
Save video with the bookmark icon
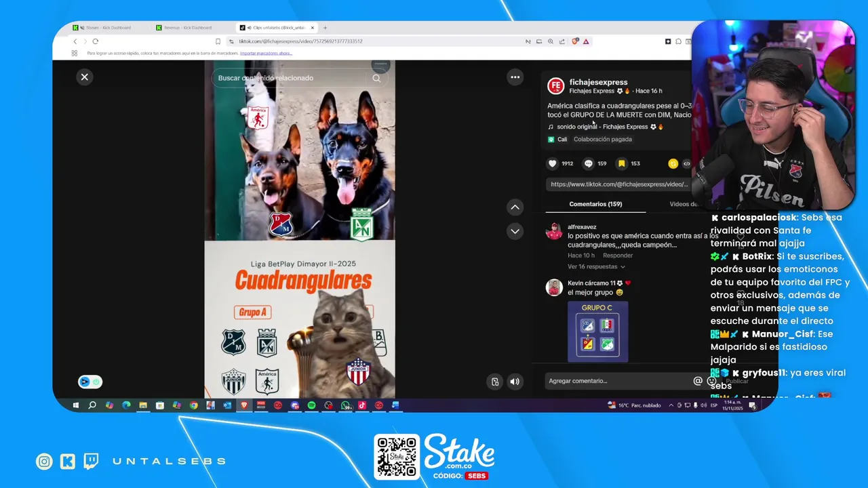pos(622,163)
